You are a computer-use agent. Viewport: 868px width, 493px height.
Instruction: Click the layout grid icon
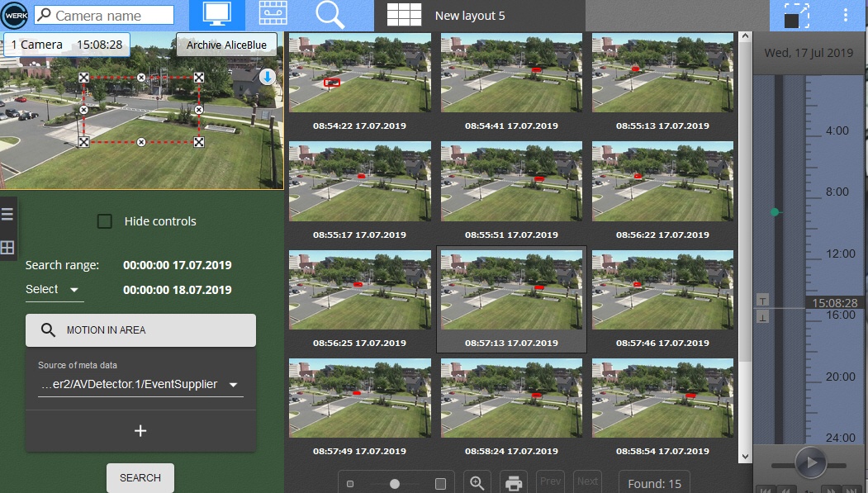click(x=404, y=16)
